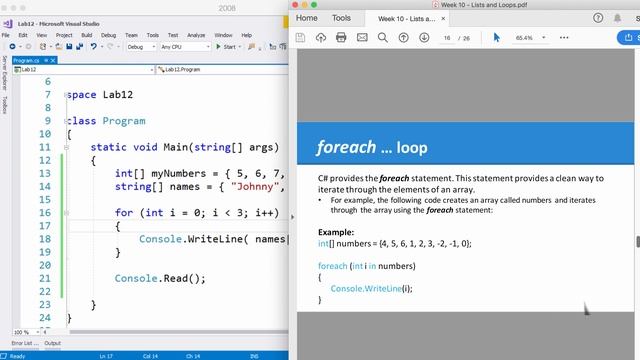Open the Error List bottom tab
The height and width of the screenshot is (360, 640).
[25, 343]
